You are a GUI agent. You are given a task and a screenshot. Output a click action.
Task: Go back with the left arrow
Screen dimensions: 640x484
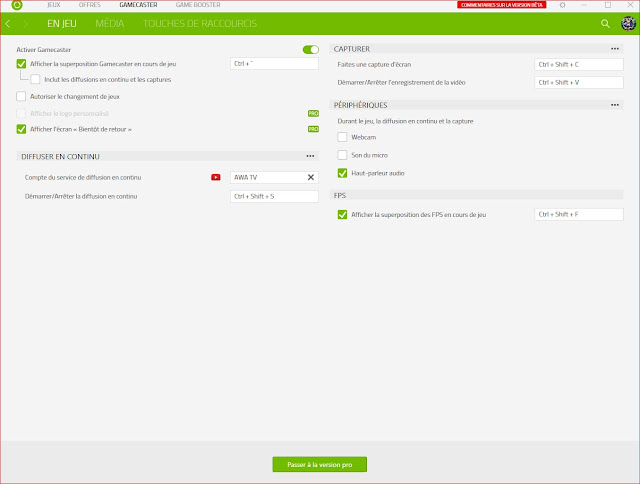coord(8,24)
